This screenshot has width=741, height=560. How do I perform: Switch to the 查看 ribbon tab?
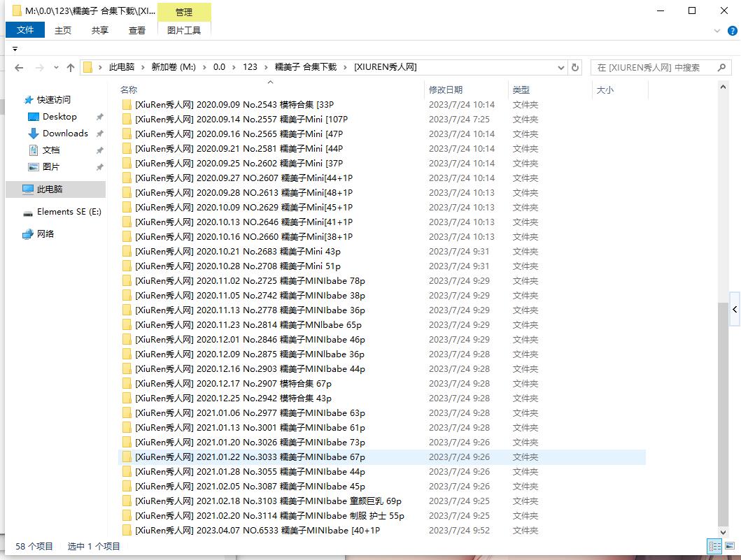[137, 30]
